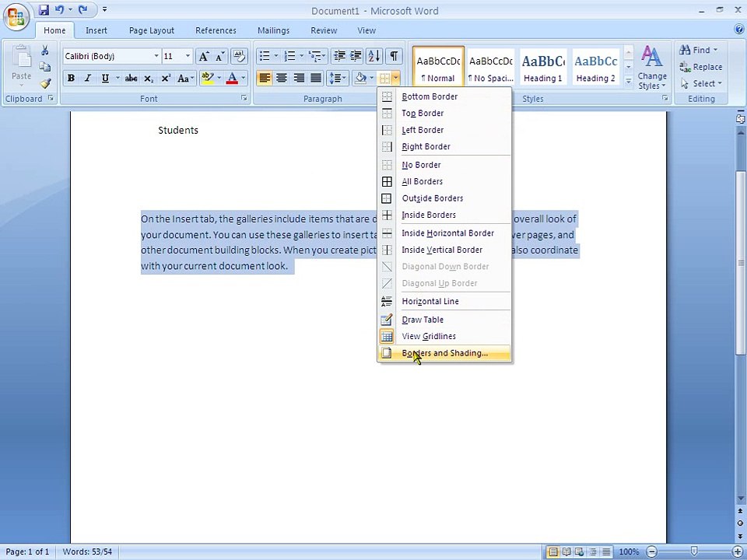Open Word Help question mark
Screen dimensions: 747x560
click(739, 30)
